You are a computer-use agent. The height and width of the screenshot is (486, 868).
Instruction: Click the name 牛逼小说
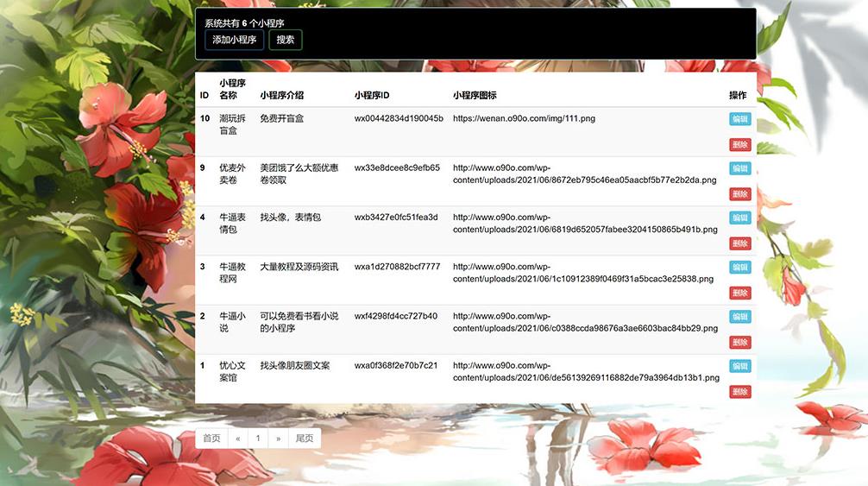coord(232,322)
